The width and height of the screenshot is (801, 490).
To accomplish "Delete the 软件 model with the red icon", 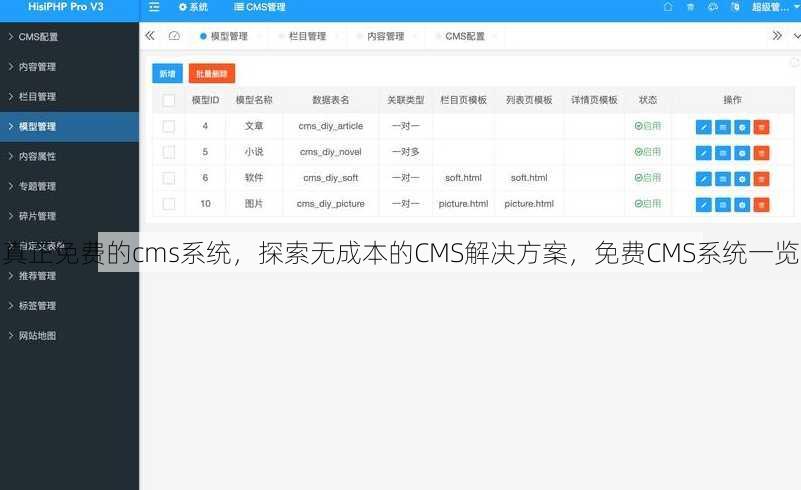I will (761, 179).
